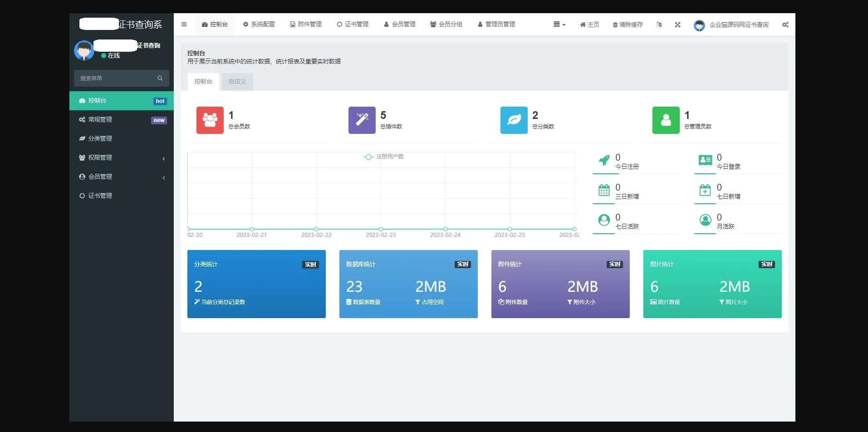Click the search magnifier icon in sidebar
868x432 pixels.
tap(160, 78)
